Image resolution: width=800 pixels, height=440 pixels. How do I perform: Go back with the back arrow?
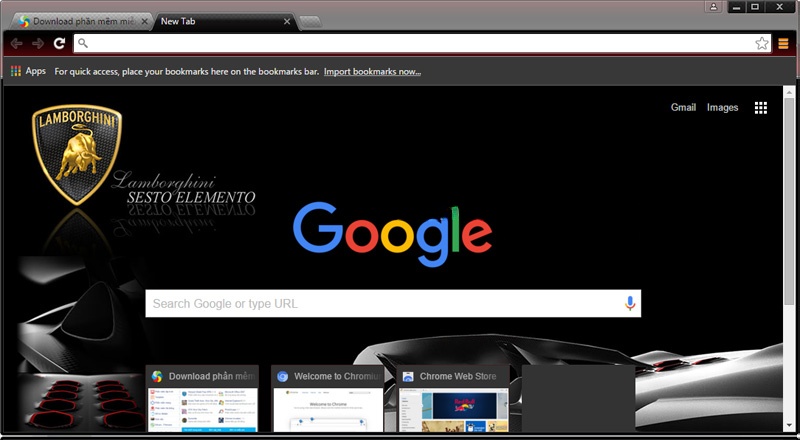(16, 43)
